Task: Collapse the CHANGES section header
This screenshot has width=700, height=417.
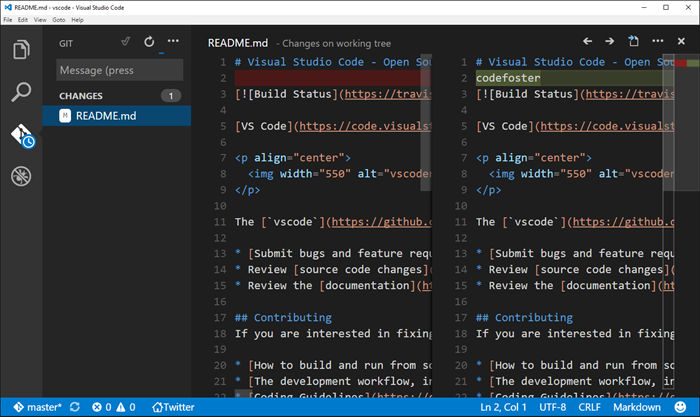Action: coord(81,96)
